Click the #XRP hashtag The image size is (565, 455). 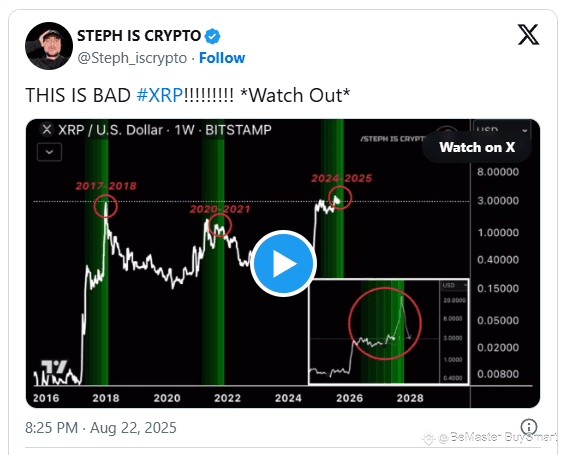[x=160, y=95]
